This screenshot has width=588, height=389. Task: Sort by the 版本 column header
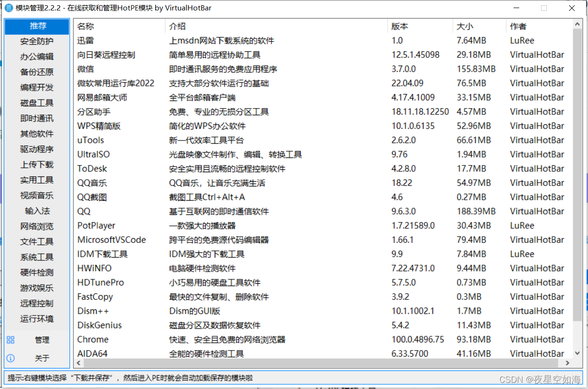pyautogui.click(x=420, y=26)
